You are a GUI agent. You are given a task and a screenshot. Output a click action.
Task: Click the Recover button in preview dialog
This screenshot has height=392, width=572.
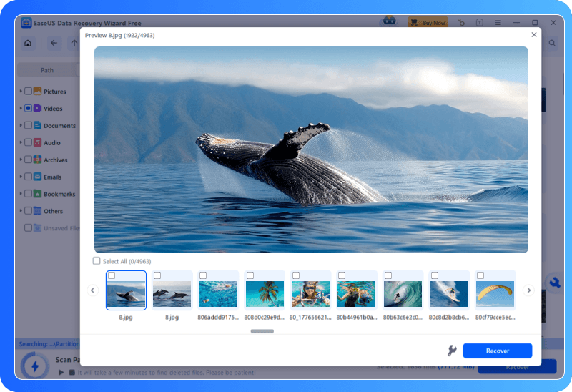(x=497, y=351)
